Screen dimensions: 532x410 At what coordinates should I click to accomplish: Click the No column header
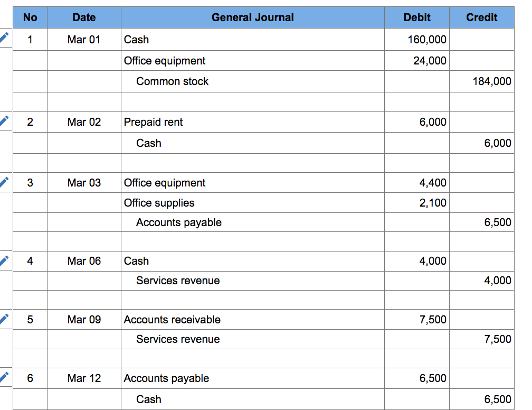[x=30, y=17]
